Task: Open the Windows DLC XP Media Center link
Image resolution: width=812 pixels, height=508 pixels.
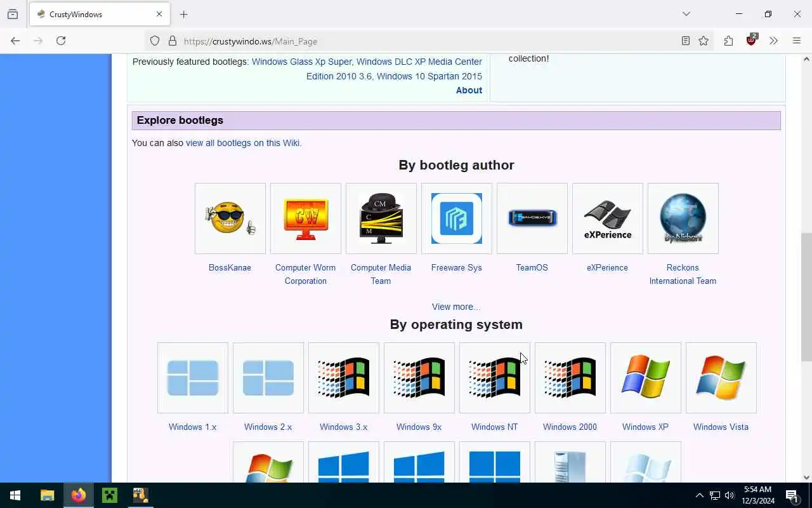Action: 419,62
